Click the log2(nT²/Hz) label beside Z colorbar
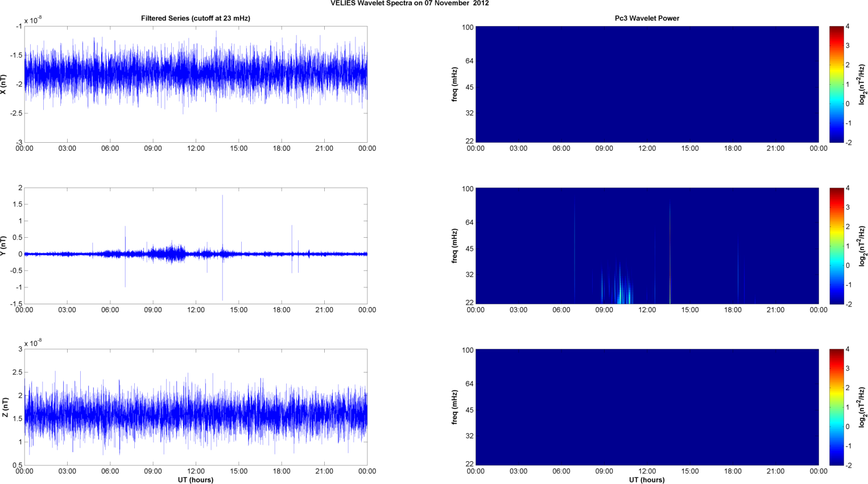This screenshot has width=868, height=484. tap(862, 407)
